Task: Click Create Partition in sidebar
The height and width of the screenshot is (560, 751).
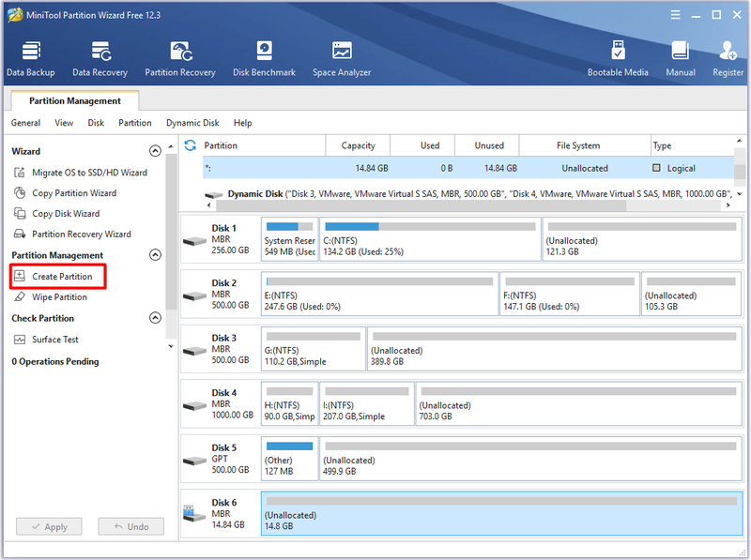Action: point(57,276)
